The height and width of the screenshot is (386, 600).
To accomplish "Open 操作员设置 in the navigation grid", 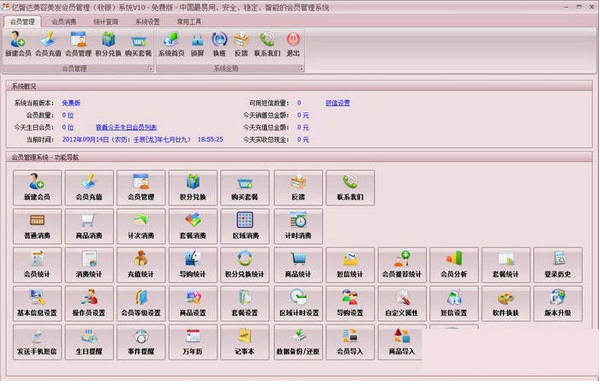I will [89, 304].
